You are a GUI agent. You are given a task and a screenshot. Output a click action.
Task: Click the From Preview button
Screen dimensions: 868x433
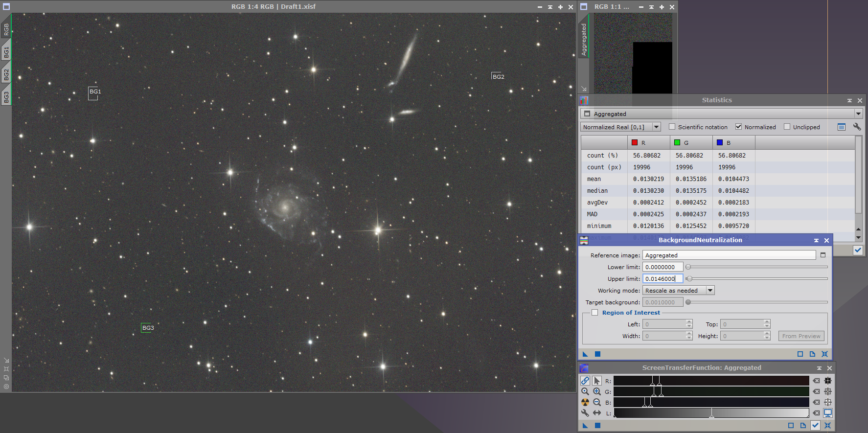[x=801, y=336]
